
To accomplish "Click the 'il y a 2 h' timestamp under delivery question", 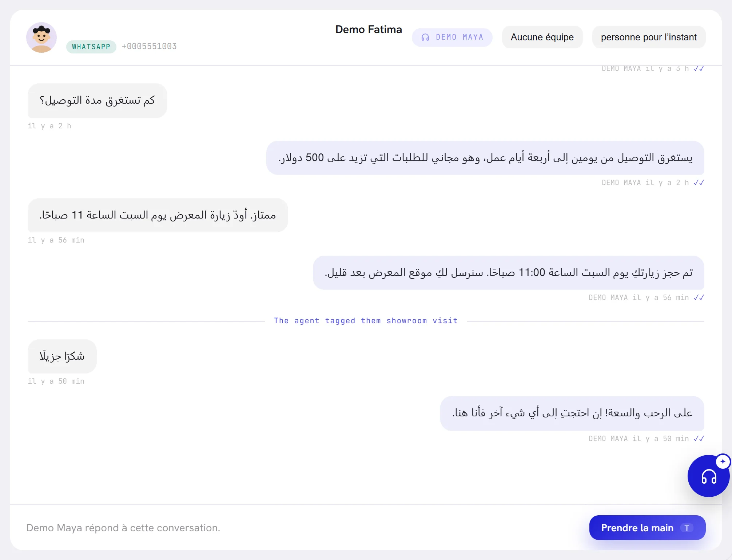I will pos(49,126).
